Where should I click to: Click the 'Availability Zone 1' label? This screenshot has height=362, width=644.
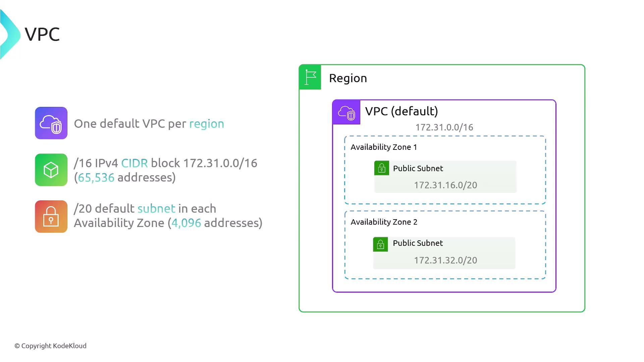(384, 147)
